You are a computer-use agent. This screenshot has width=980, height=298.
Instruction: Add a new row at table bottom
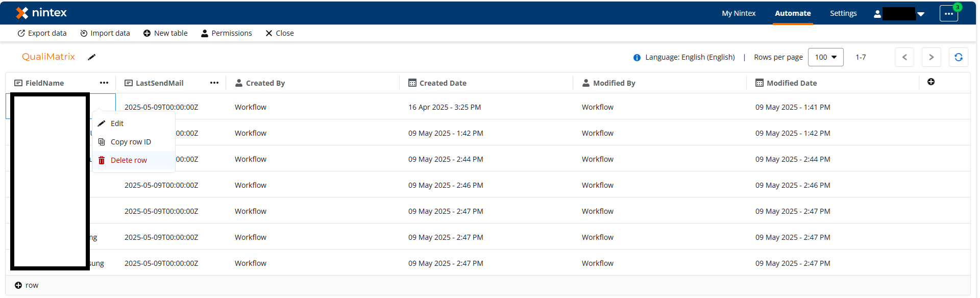(x=27, y=285)
